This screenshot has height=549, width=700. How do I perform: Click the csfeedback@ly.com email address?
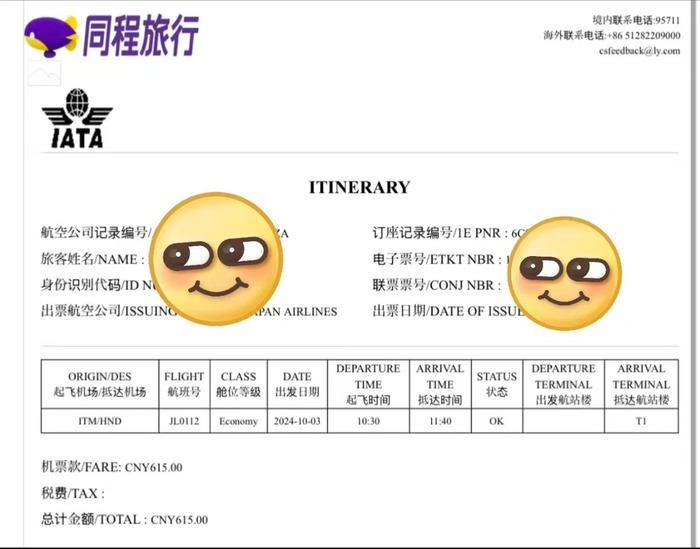639,51
